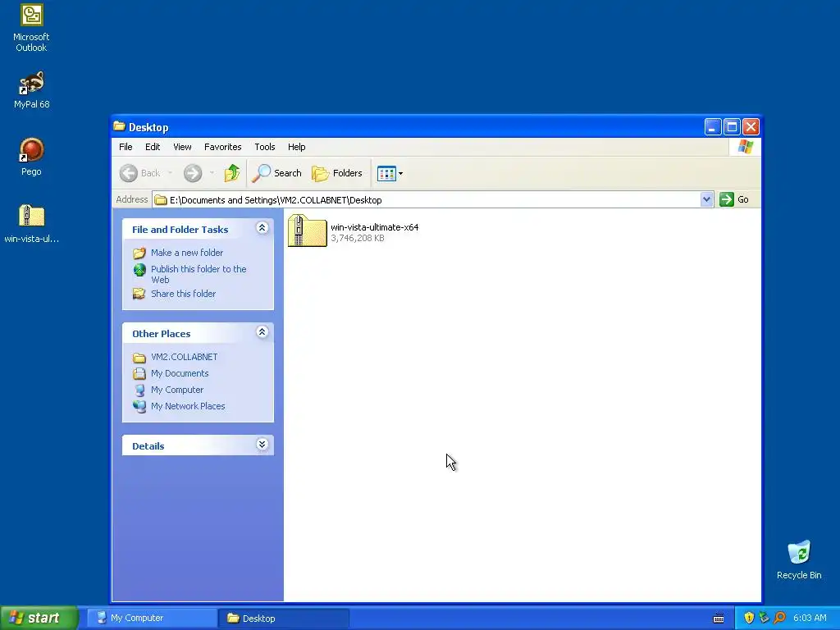Select MyPal 68 desktop shortcut
Viewport: 840px width, 630px height.
click(31, 89)
